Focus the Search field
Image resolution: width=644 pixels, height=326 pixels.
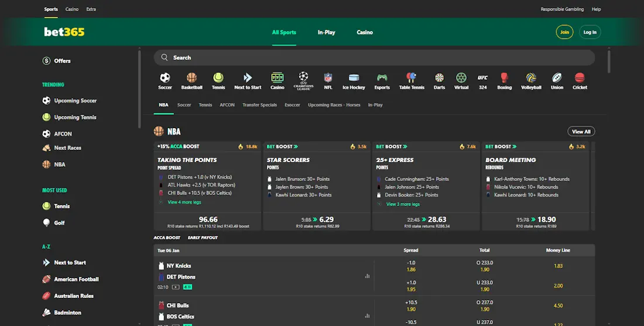click(374, 57)
